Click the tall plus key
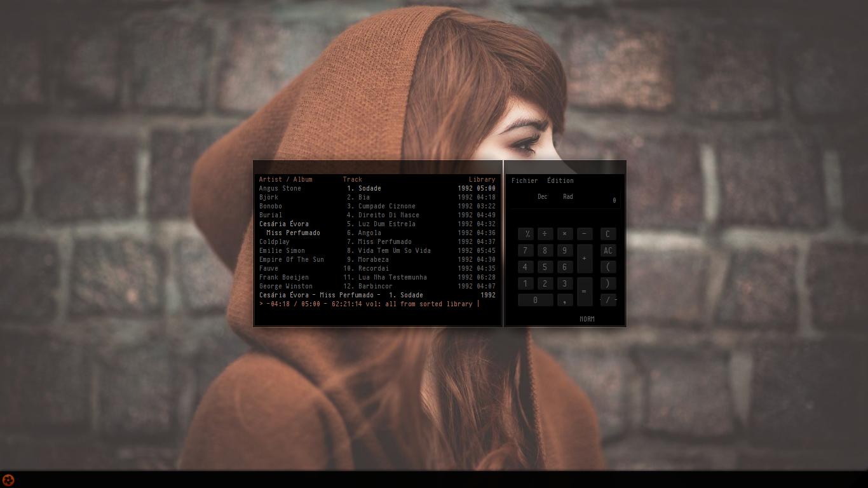868x488 pixels. click(x=585, y=259)
